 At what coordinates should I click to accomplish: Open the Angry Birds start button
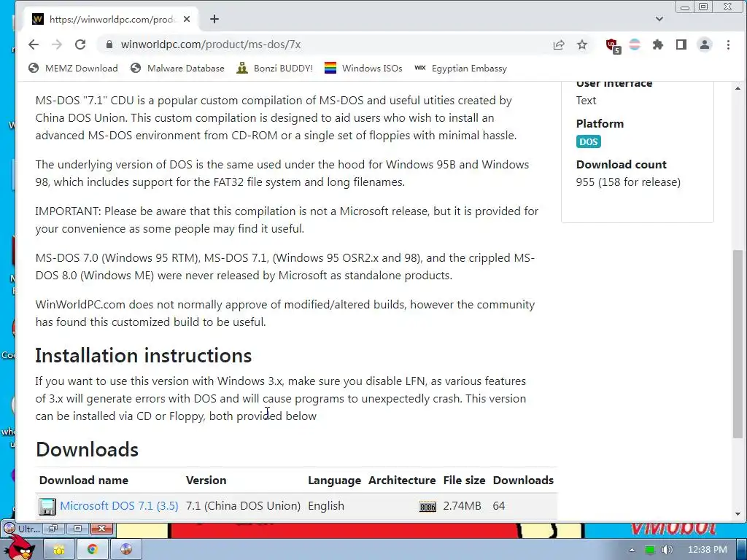[x=19, y=548]
